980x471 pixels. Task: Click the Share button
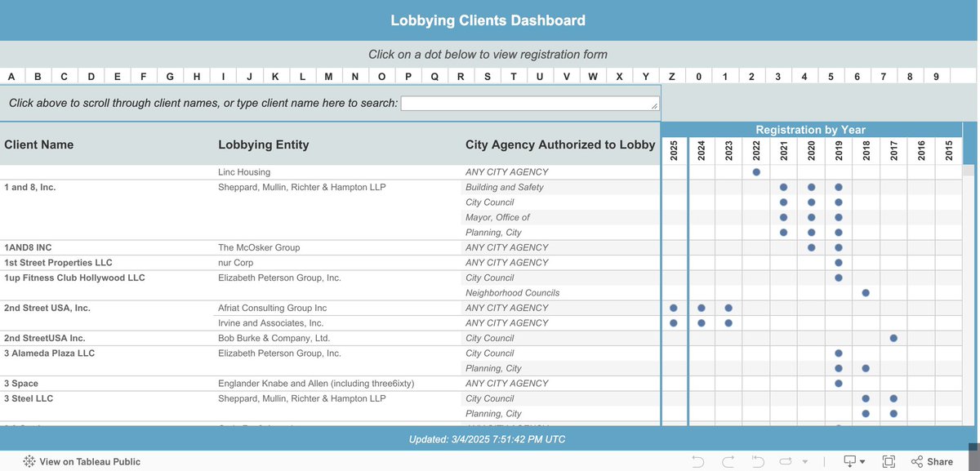pyautogui.click(x=932, y=461)
